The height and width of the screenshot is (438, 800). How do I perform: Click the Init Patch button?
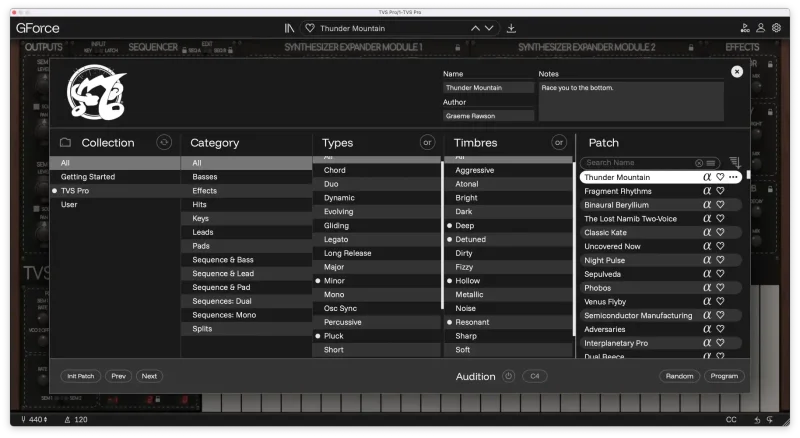coord(81,376)
